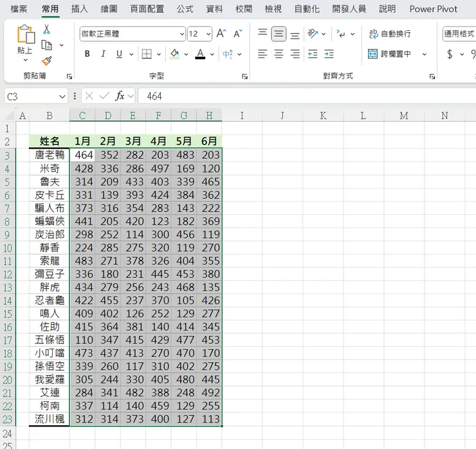
Task: Expand font color palette arrow
Action: 212,54
